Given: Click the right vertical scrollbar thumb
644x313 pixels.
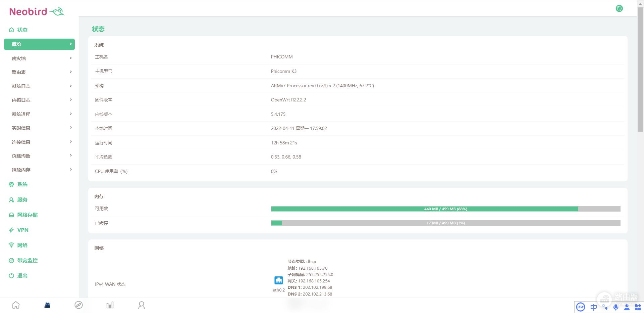Looking at the screenshot, I should [640, 69].
